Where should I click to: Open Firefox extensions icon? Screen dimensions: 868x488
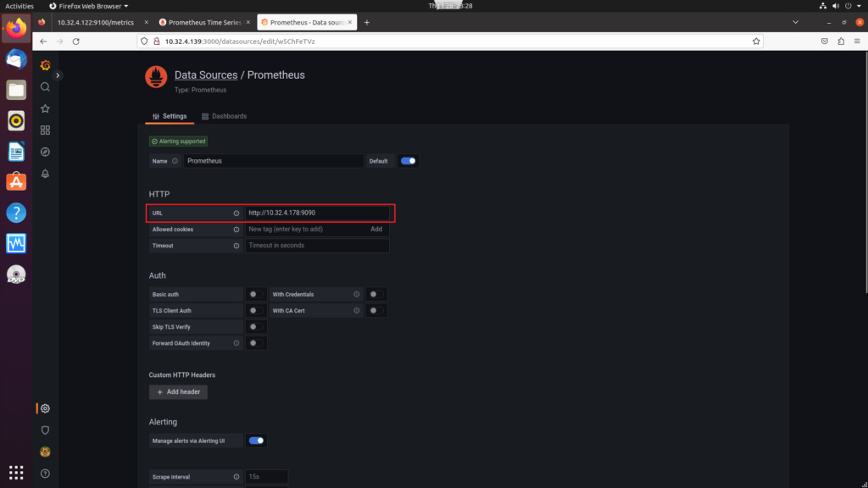pyautogui.click(x=841, y=42)
